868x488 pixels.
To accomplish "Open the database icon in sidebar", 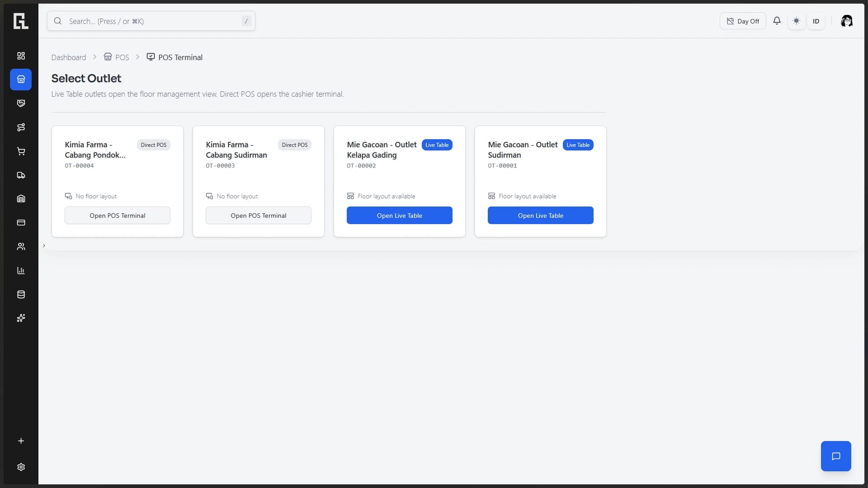I will pos(21,295).
